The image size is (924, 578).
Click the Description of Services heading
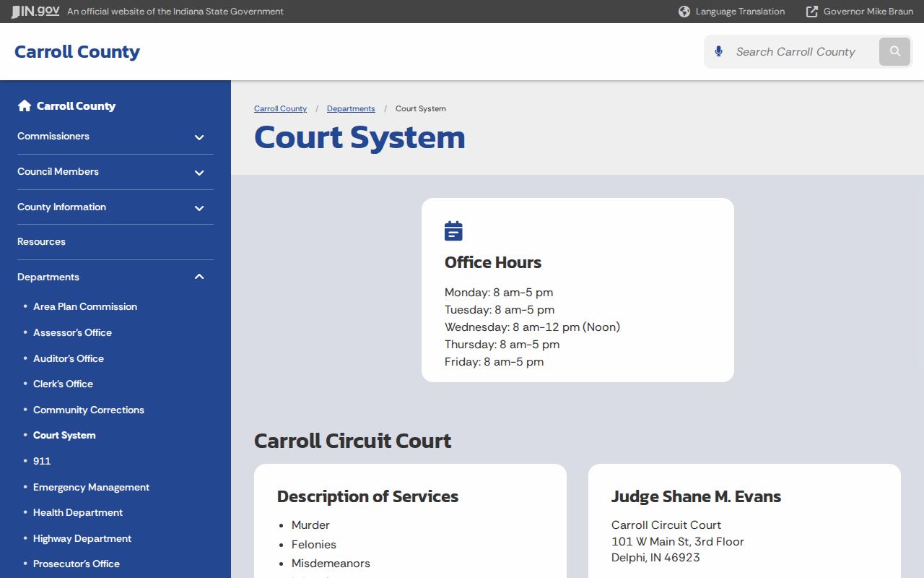tap(367, 496)
